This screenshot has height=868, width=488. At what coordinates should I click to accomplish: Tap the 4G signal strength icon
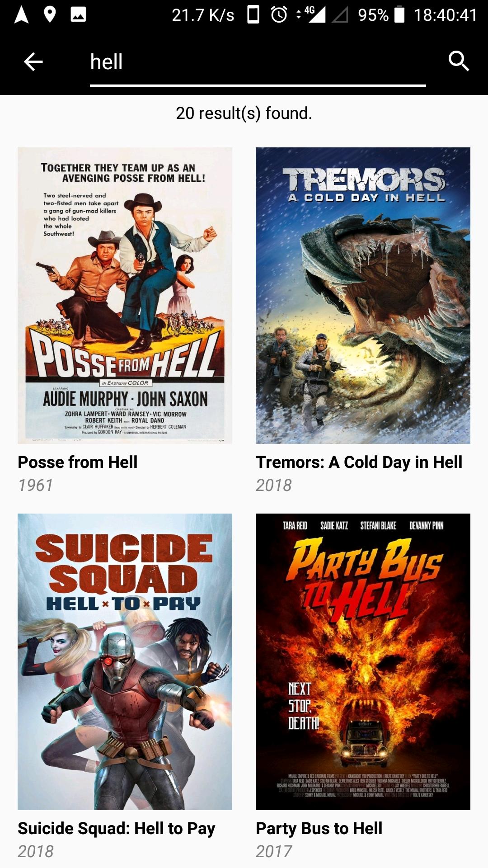click(315, 14)
